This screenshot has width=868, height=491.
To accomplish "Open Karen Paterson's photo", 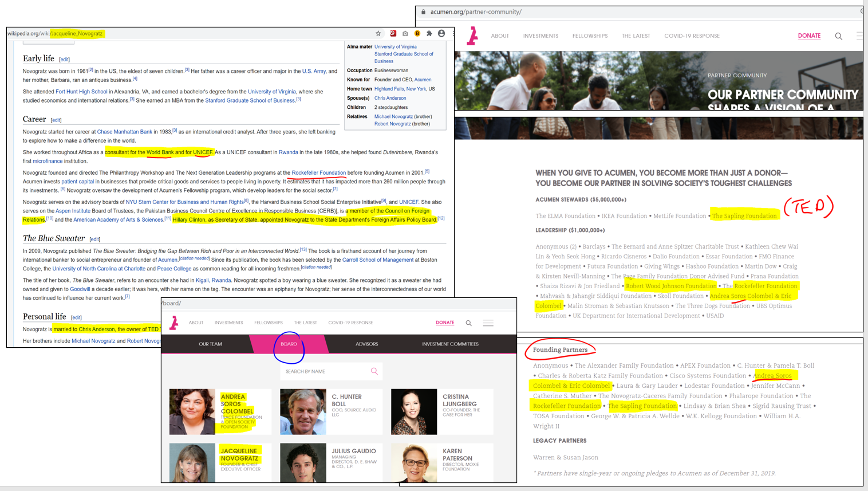I will [x=414, y=462].
